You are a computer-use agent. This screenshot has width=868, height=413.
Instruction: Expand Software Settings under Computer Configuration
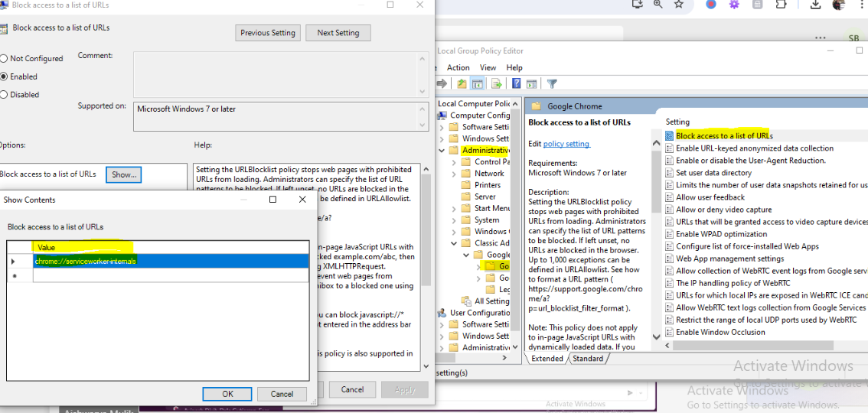pos(442,127)
